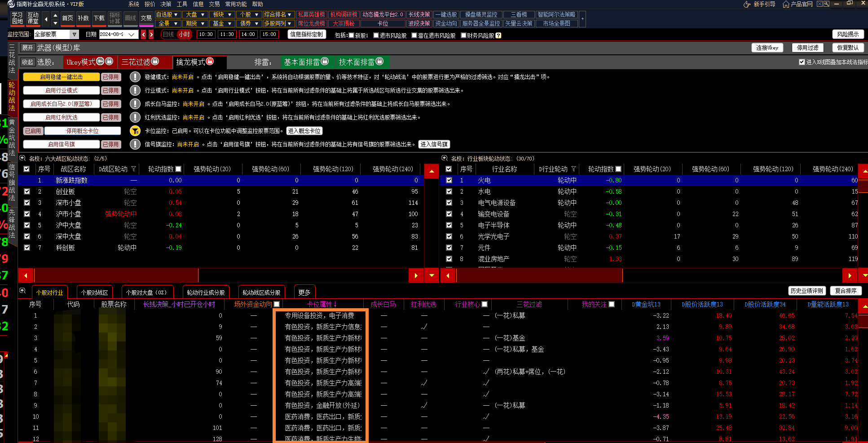Click the 启用行业模式 button
868x443 pixels.
[61, 90]
